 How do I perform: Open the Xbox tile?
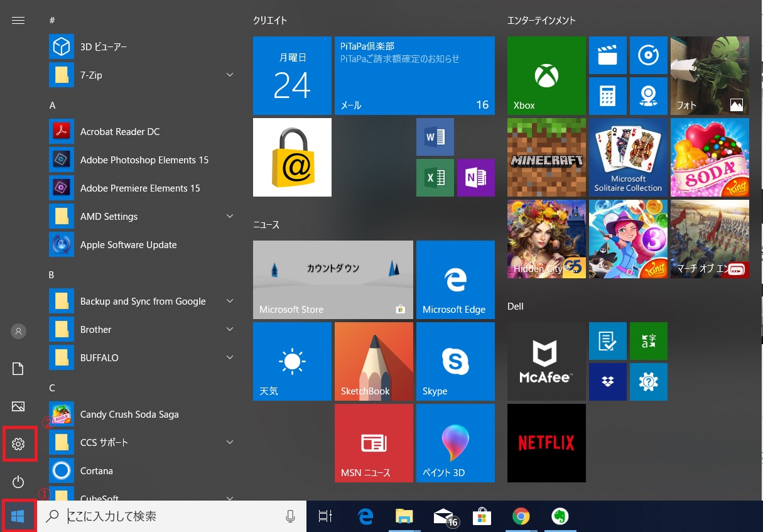[546, 75]
